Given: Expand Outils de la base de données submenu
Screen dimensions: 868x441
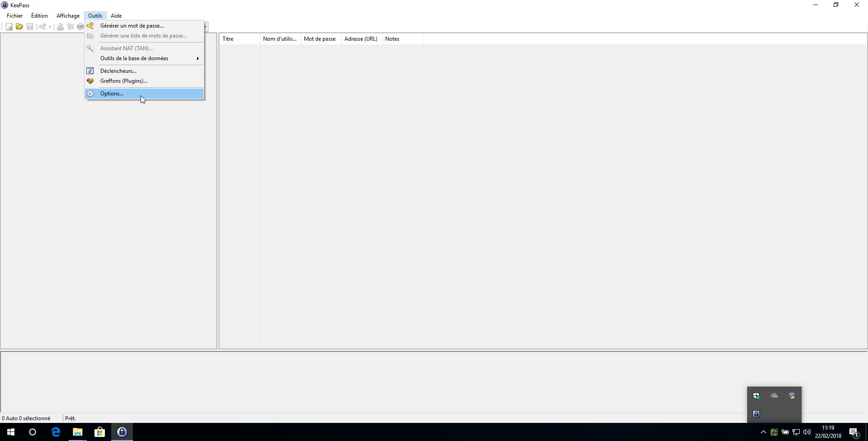Looking at the screenshot, I should point(145,58).
